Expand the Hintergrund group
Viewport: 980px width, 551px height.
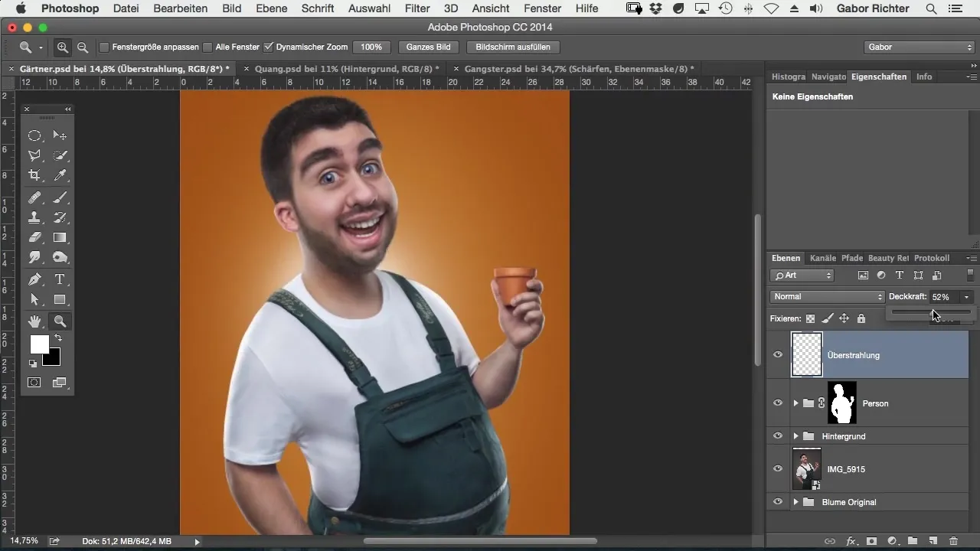click(x=795, y=436)
